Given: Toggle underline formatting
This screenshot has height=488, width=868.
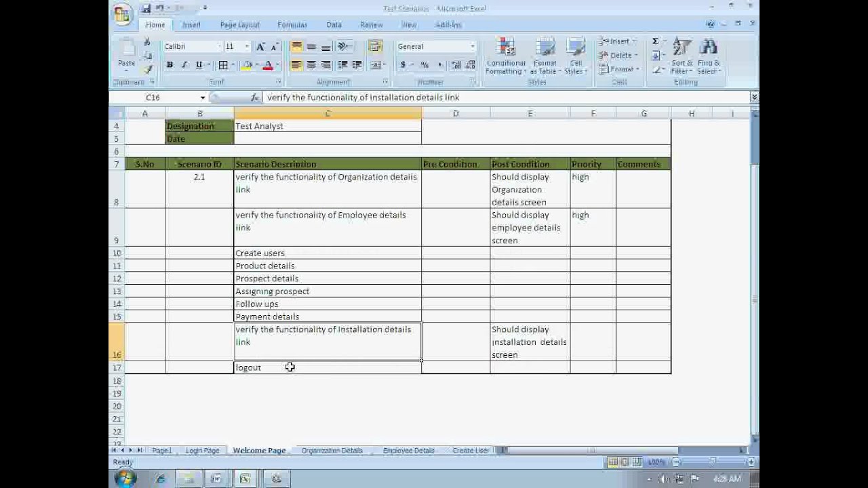Looking at the screenshot, I should coord(199,65).
